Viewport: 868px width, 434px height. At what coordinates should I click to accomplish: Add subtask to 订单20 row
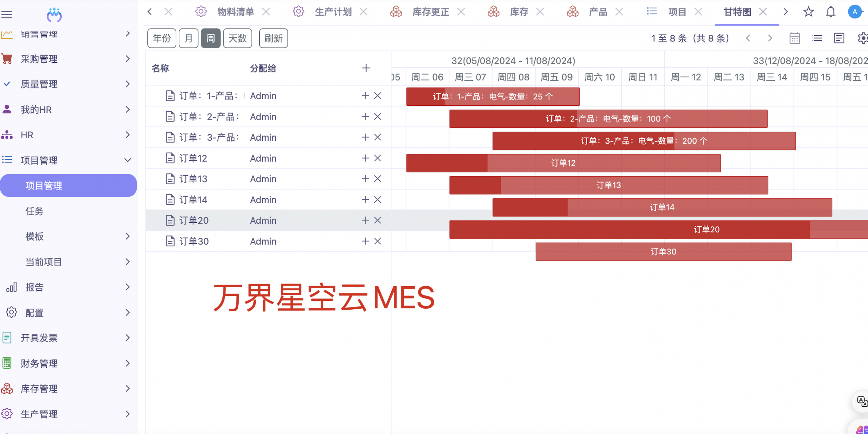click(x=365, y=220)
